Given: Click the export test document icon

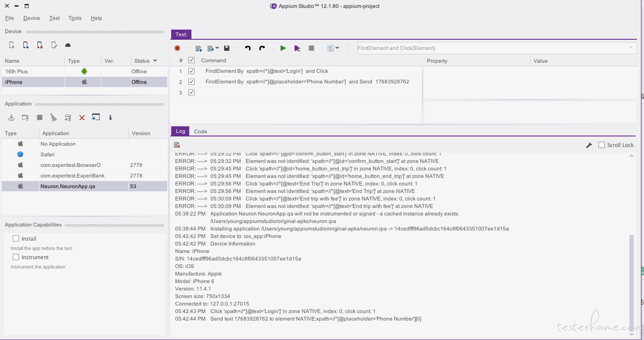Looking at the screenshot, I should click(x=211, y=48).
